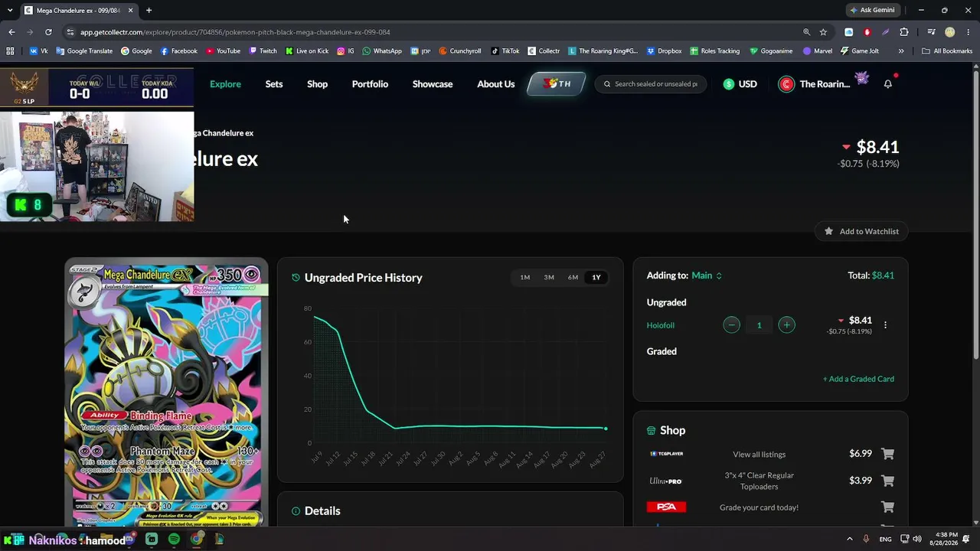980x551 pixels.
Task: Click the green USD currency icon
Action: 729,84
